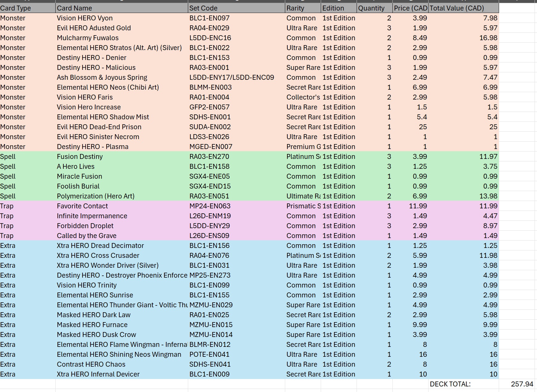This screenshot has width=537, height=392.
Task: Select the 'Elemental HERO Sunrise' cell
Action: [122, 295]
